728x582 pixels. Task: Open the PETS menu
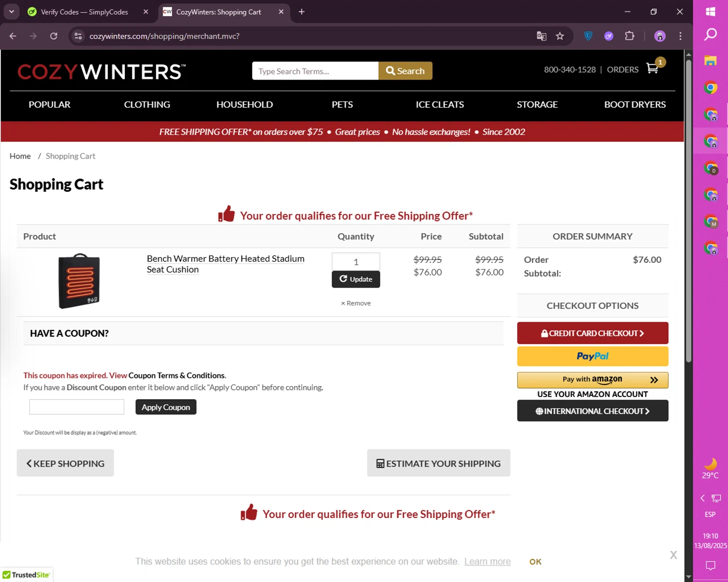point(342,105)
